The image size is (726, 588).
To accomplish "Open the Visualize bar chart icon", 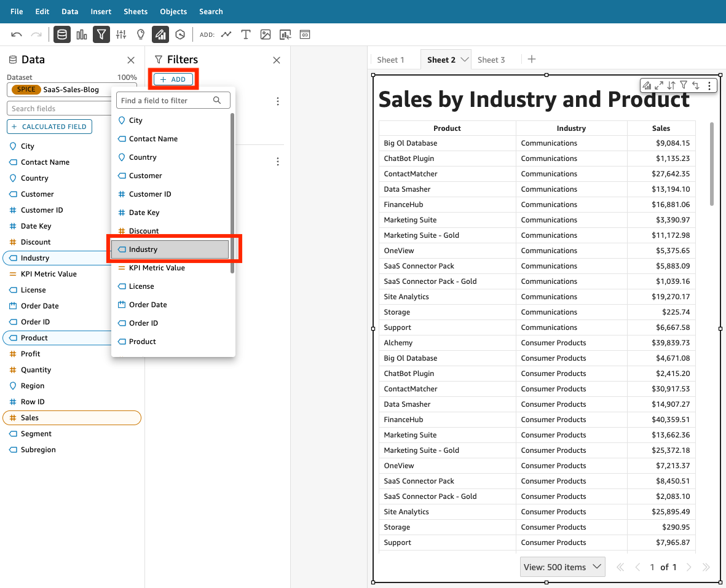I will point(82,34).
